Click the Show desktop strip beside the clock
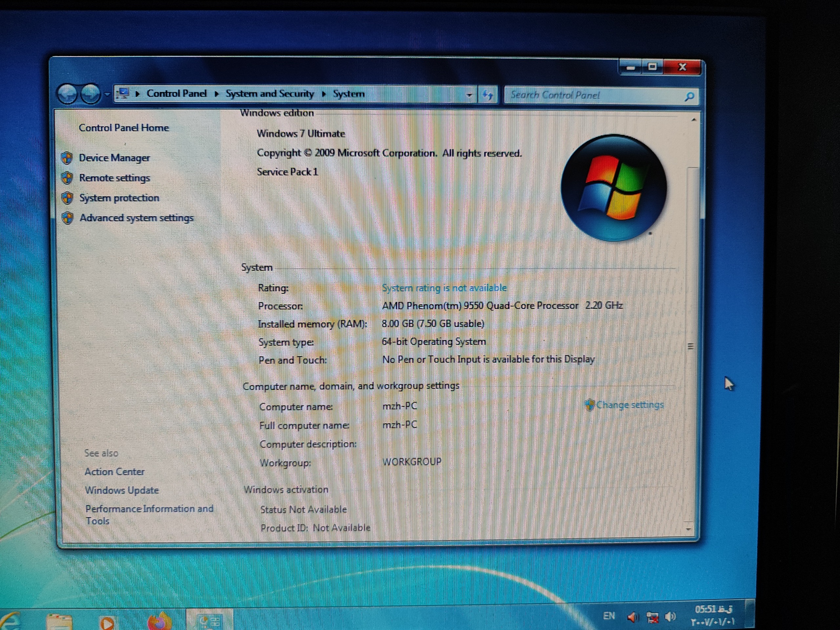 click(x=750, y=614)
